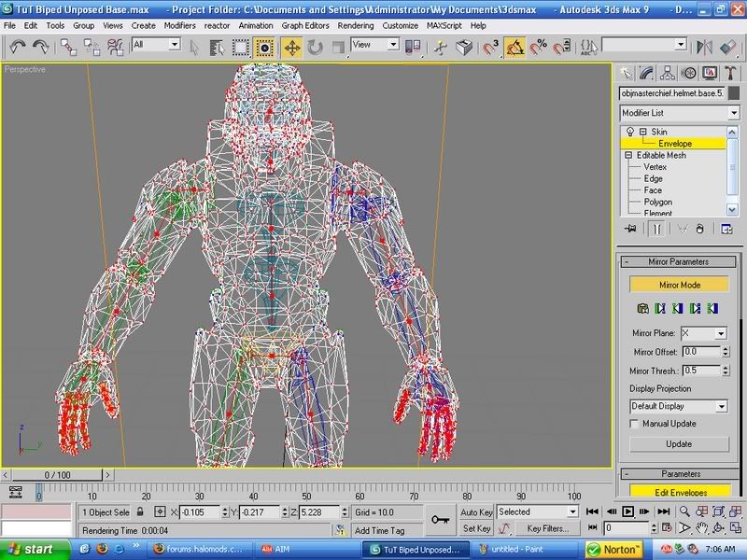Activate the Select and Rotate tool
Image resolution: width=747 pixels, height=560 pixels.
tap(315, 48)
